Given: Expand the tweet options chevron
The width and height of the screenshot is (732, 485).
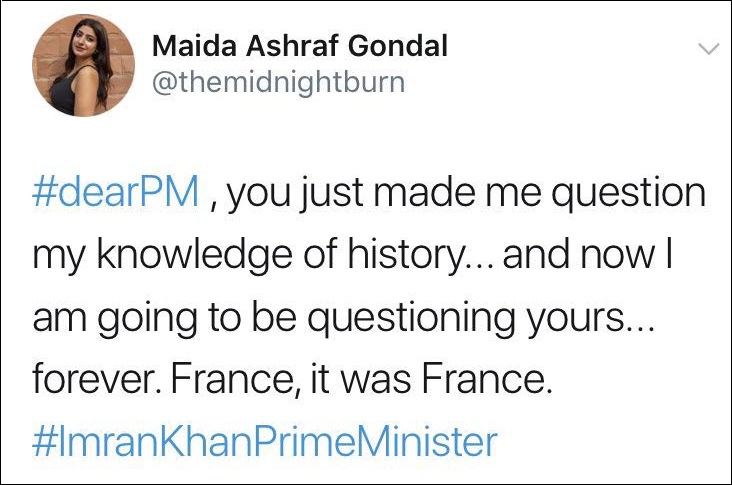Looking at the screenshot, I should (707, 49).
